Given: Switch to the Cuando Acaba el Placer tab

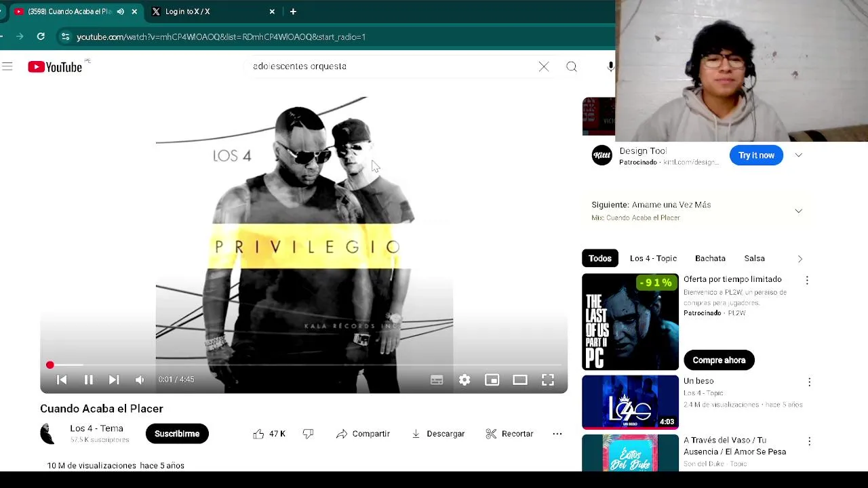Looking at the screenshot, I should coord(75,12).
